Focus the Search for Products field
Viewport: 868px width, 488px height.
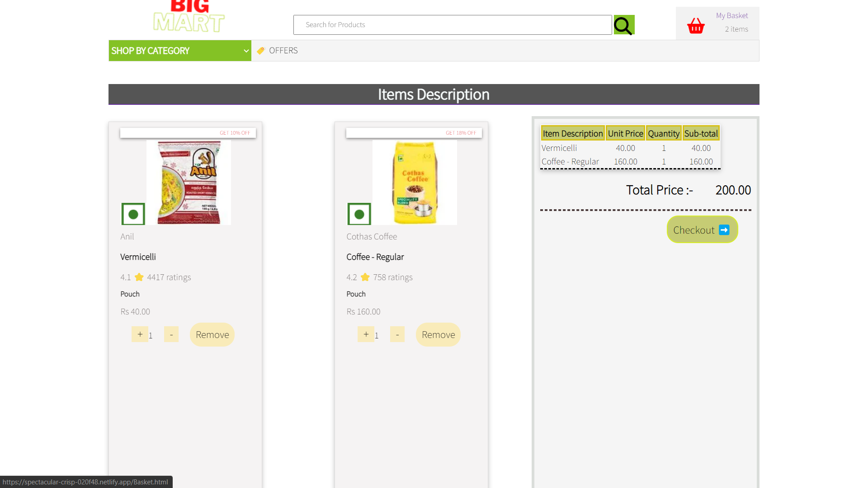tap(453, 25)
